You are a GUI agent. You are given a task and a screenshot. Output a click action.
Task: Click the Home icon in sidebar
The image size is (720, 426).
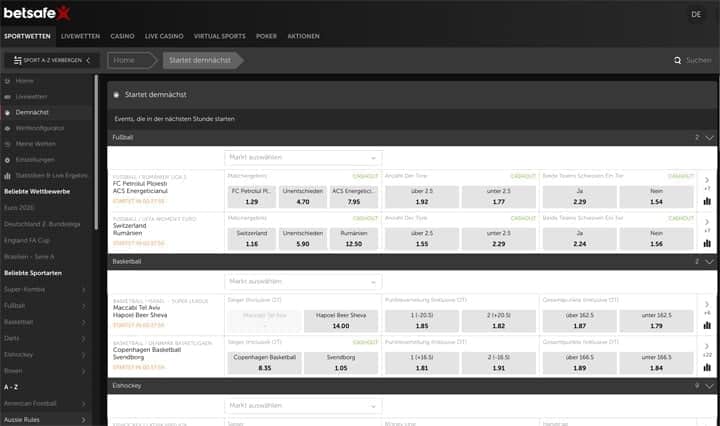point(7,81)
